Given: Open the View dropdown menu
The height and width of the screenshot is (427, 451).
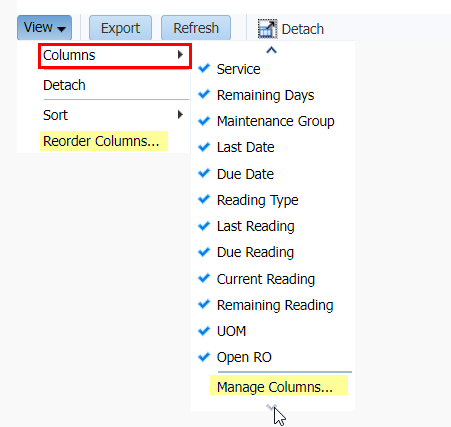Looking at the screenshot, I should point(44,28).
